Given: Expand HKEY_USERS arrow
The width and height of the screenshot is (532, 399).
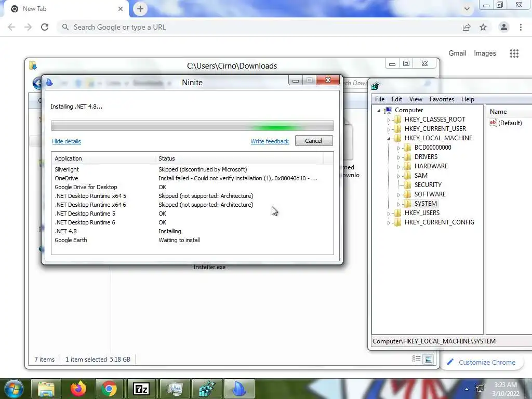Looking at the screenshot, I should click(x=389, y=214).
